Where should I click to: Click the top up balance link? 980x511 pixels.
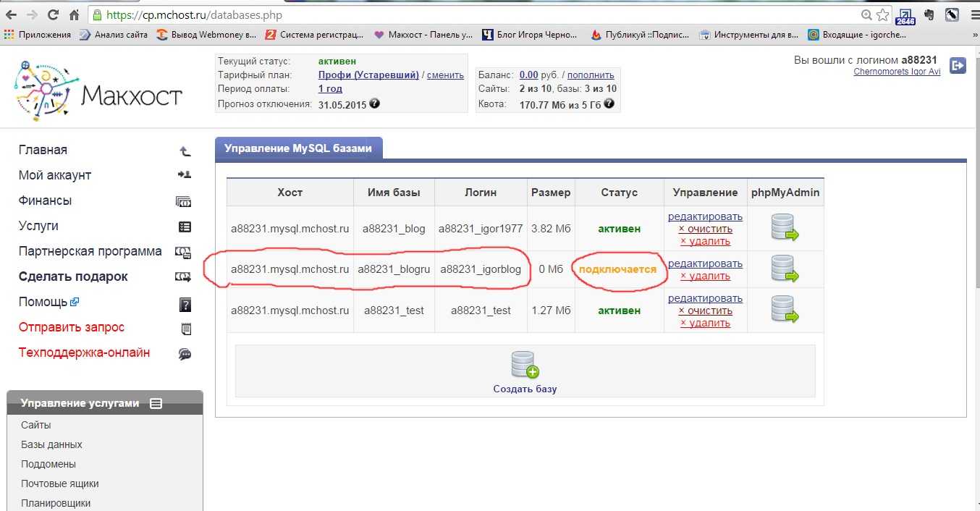coord(591,75)
